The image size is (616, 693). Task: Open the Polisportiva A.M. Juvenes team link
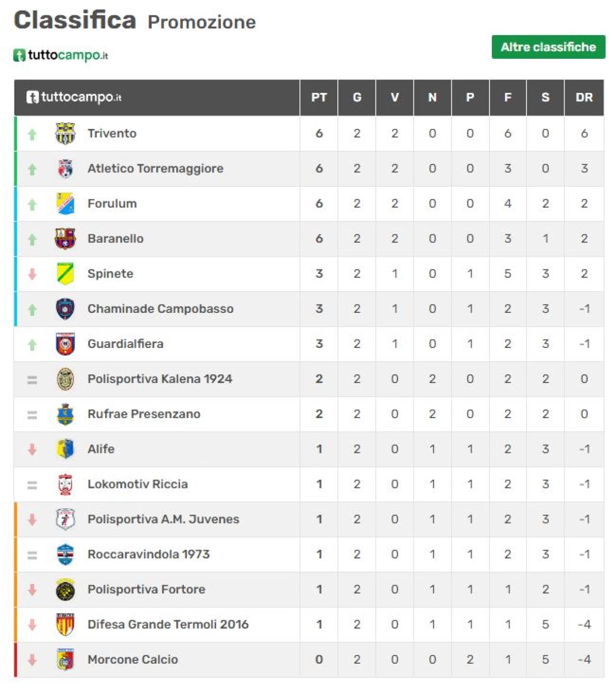pos(163,519)
